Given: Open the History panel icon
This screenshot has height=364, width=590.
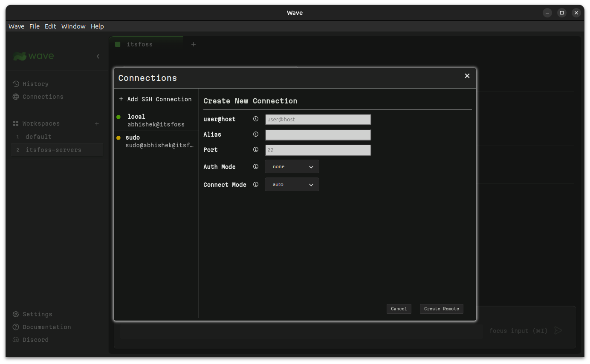Looking at the screenshot, I should pyautogui.click(x=16, y=83).
